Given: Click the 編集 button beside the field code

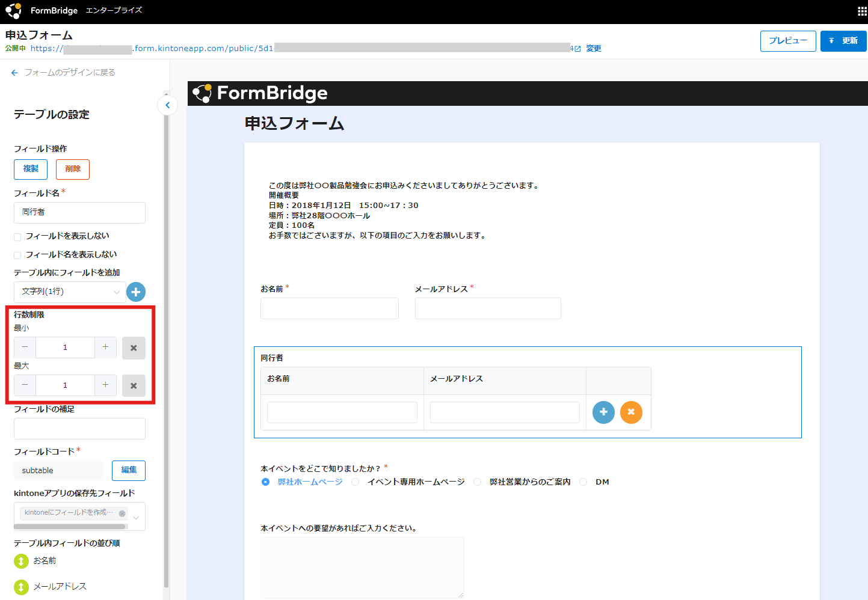Looking at the screenshot, I should pos(129,470).
